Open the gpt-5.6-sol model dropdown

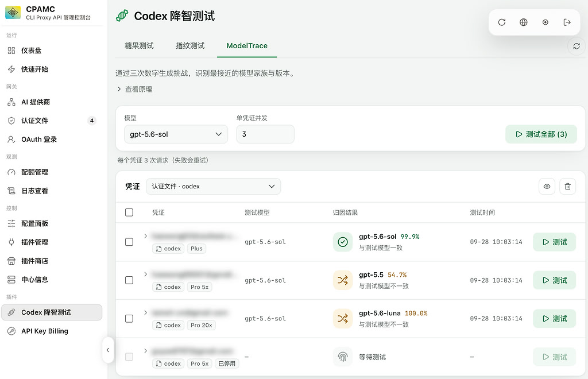pyautogui.click(x=176, y=134)
